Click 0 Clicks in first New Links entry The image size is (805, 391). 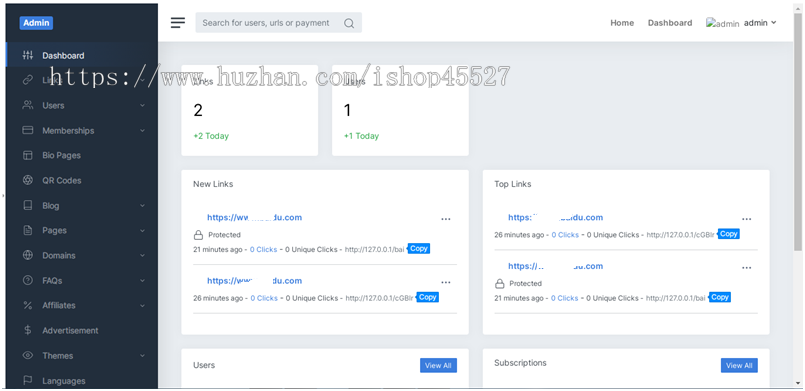point(263,249)
